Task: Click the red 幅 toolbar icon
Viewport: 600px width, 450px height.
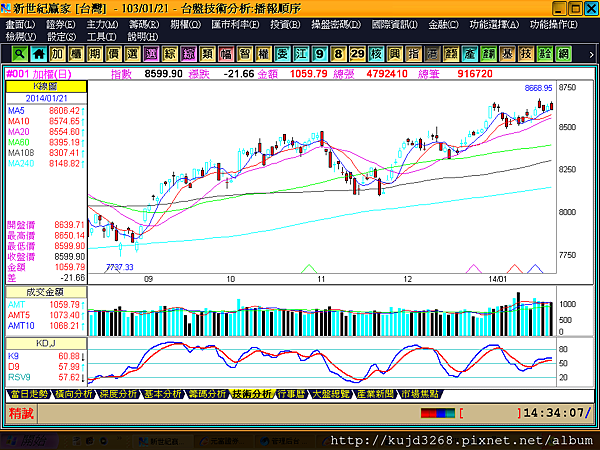Action: pos(226,54)
